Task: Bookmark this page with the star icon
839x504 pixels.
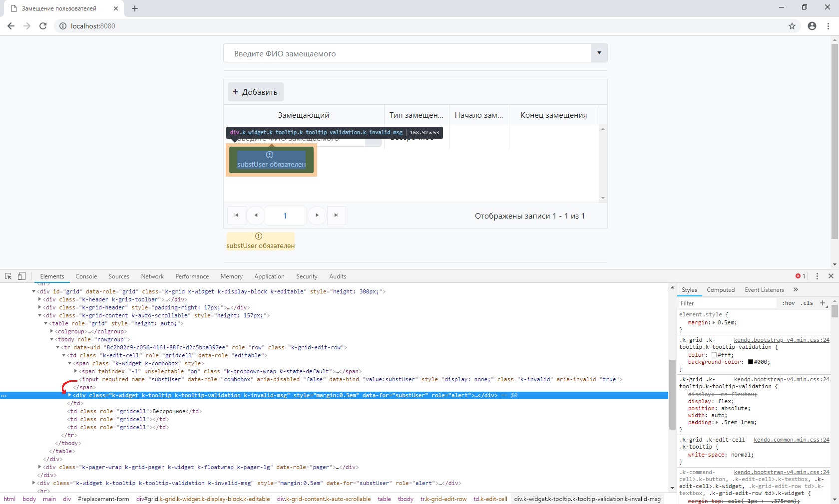Action: pyautogui.click(x=792, y=26)
